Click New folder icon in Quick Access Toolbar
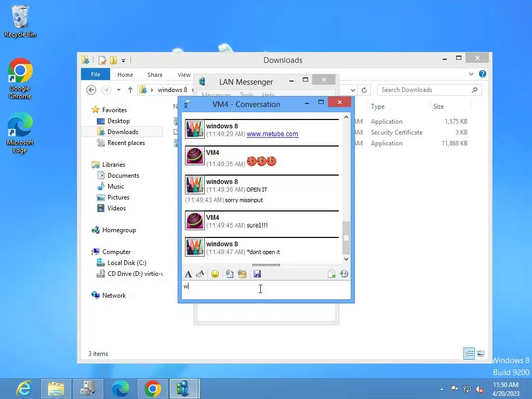This screenshot has width=532, height=399. pyautogui.click(x=113, y=60)
